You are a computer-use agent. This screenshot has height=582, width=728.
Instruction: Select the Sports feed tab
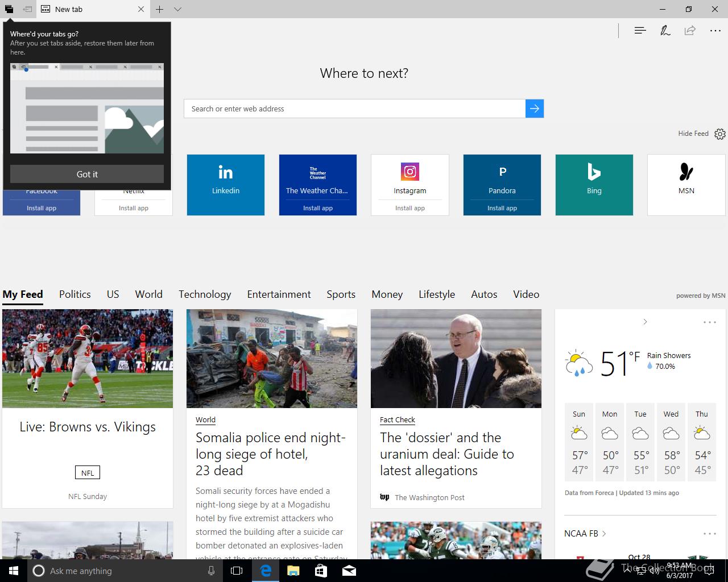coord(341,294)
